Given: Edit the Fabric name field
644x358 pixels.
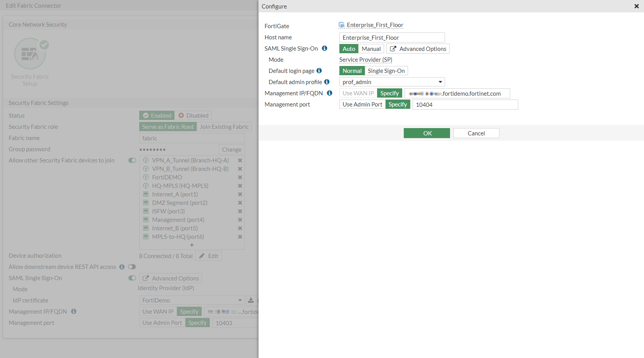Looking at the screenshot, I should [192, 138].
